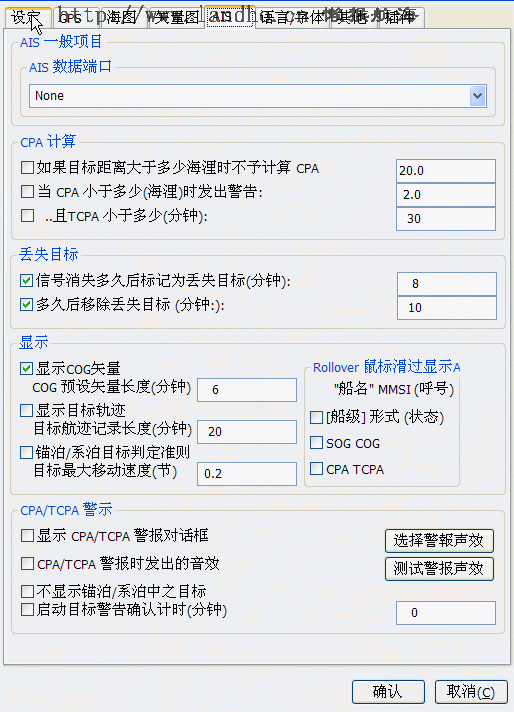The image size is (514, 712).
Task: Switch to the 设定 tab
Action: click(x=26, y=18)
